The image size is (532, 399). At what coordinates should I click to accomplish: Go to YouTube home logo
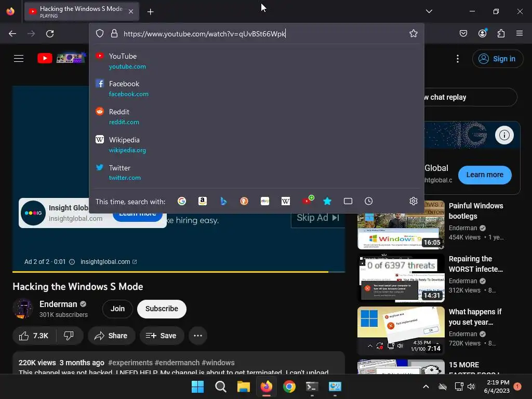tap(62, 58)
